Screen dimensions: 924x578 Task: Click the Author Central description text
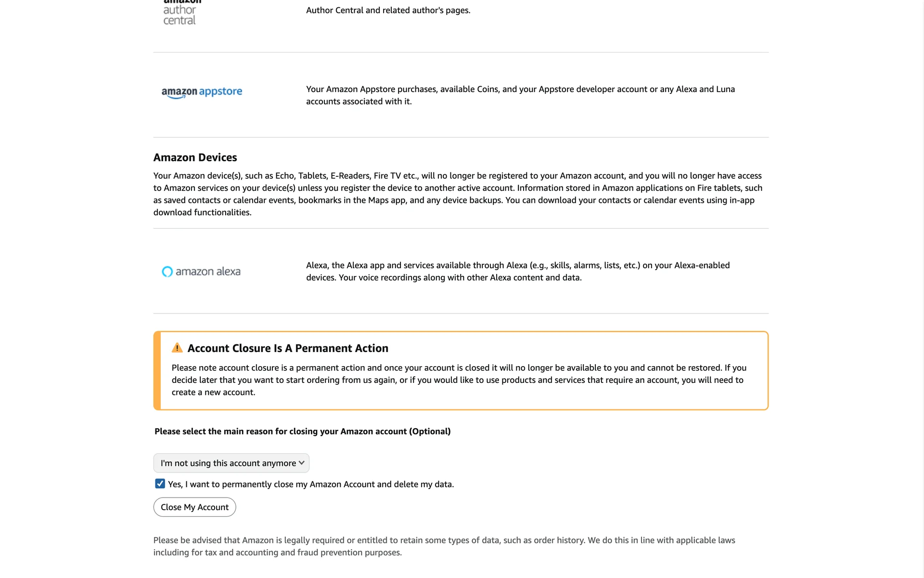click(388, 11)
